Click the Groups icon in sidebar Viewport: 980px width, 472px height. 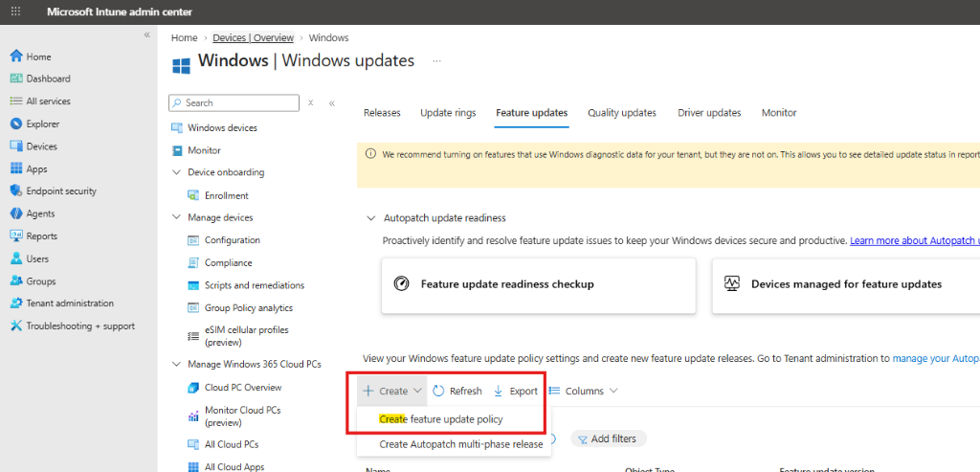16,281
